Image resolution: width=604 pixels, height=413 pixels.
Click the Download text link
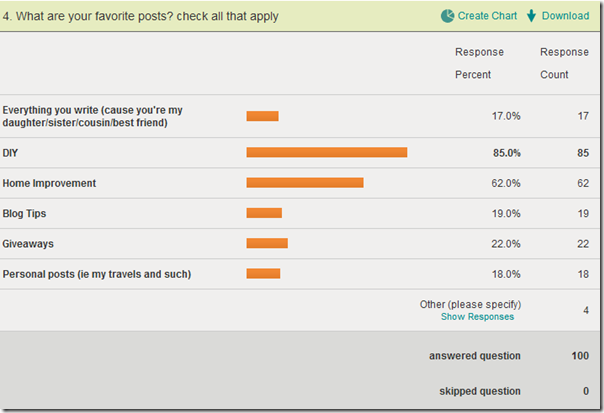click(565, 16)
